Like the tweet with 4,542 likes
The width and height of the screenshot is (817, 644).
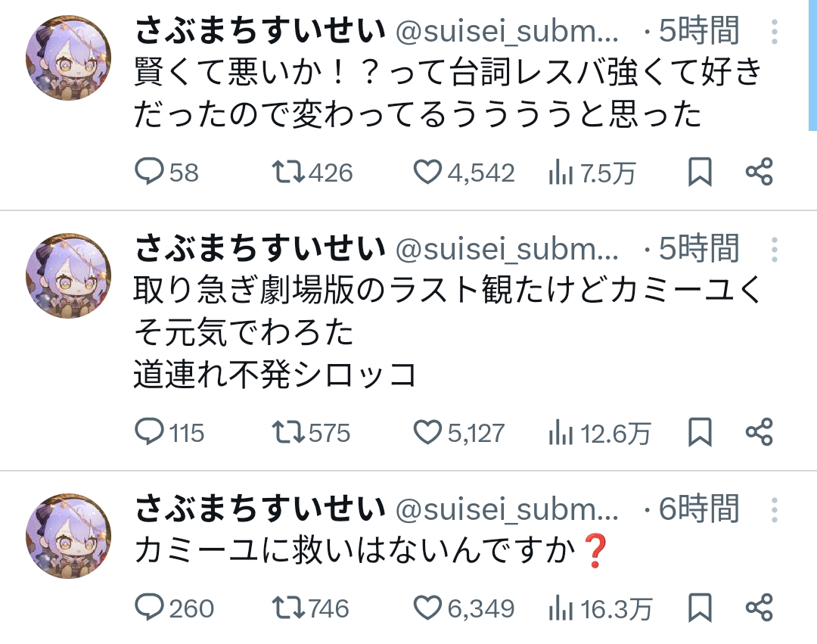point(427,173)
